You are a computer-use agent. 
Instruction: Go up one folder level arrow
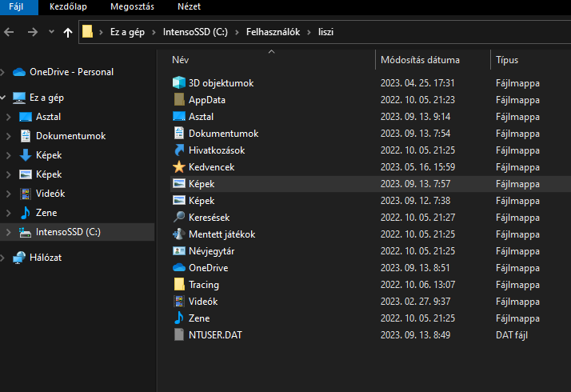(68, 33)
